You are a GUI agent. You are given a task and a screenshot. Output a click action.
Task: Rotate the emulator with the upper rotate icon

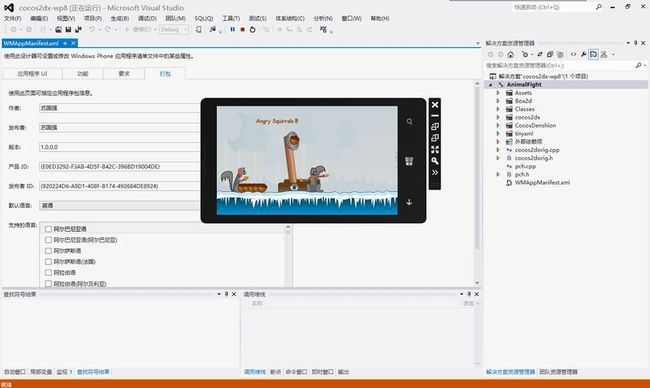[x=434, y=126]
